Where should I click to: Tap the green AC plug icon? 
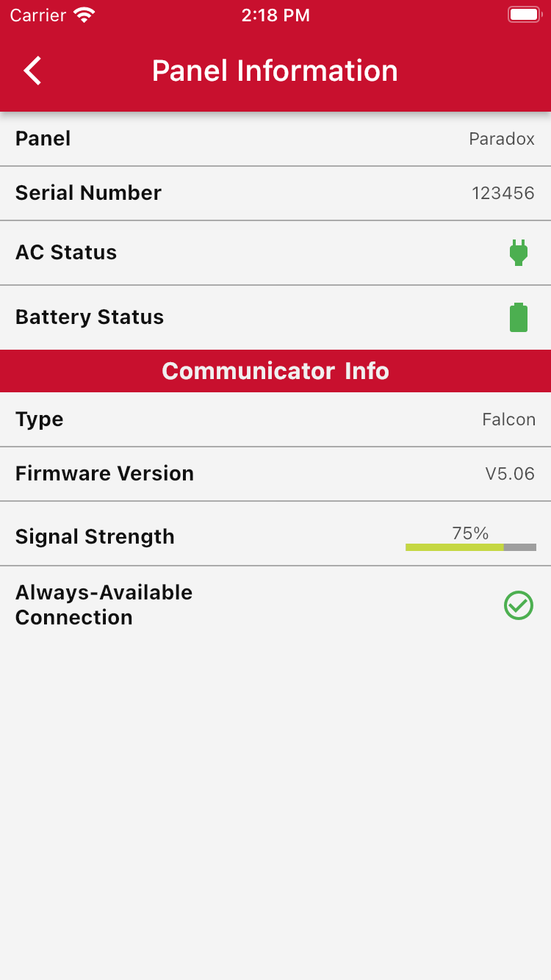[x=519, y=253]
